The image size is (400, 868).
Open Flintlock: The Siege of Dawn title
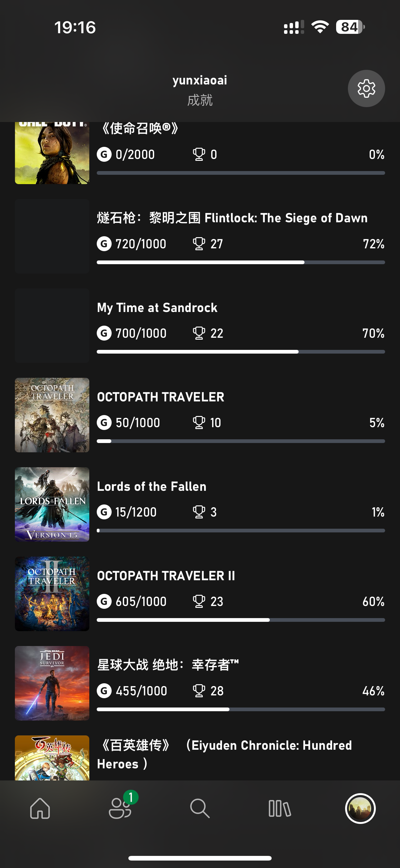point(232,218)
